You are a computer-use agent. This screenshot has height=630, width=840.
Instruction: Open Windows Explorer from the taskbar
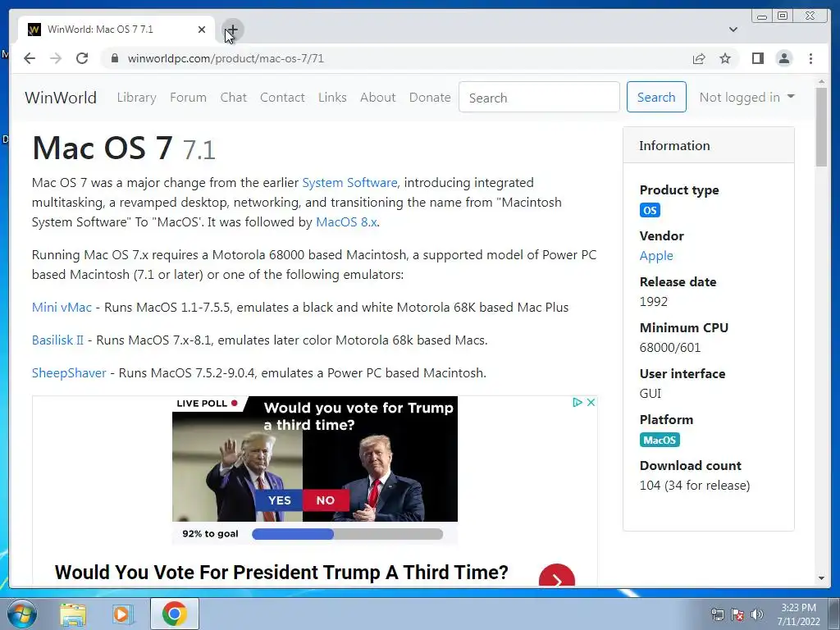tap(73, 614)
